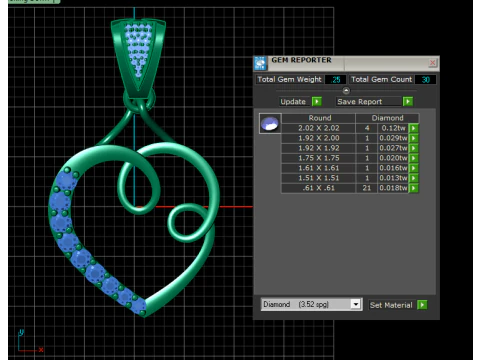The height and width of the screenshot is (360, 480).
Task: Click the Set Material label
Action: (391, 305)
